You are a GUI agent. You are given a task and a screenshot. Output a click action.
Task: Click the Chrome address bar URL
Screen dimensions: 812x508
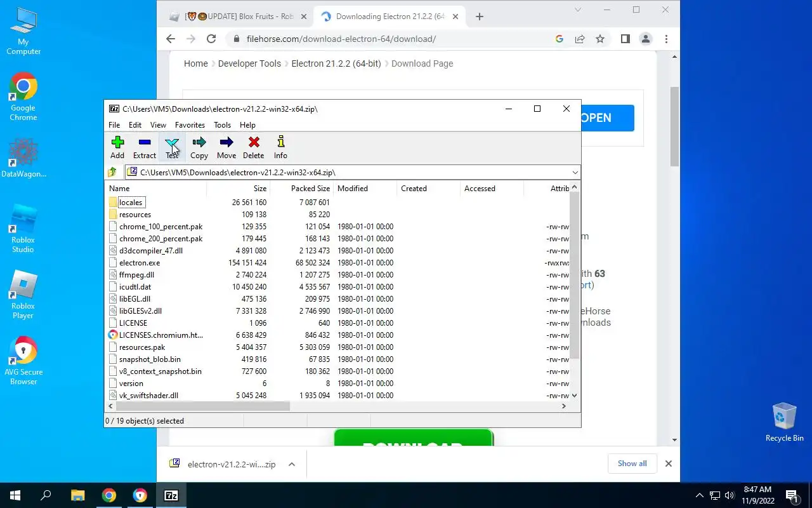[x=341, y=39]
